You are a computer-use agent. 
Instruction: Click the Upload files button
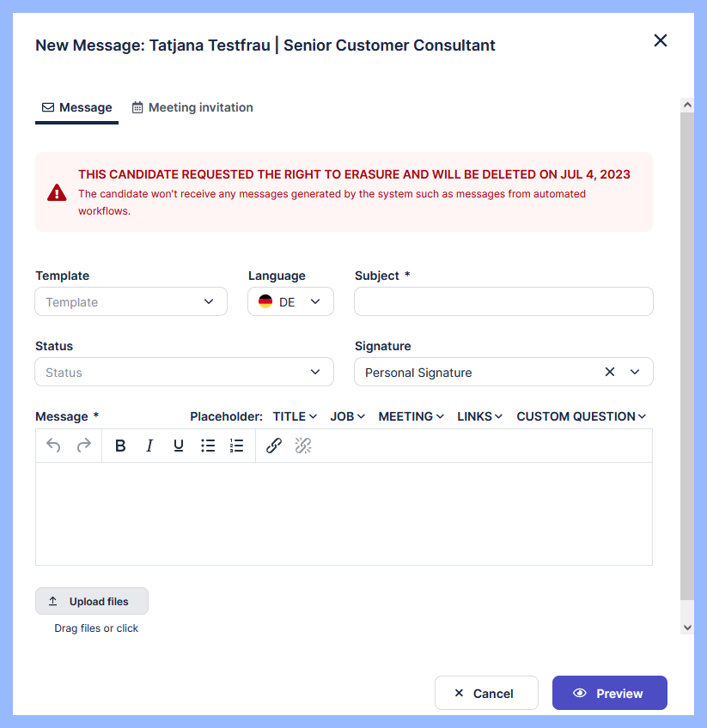[x=92, y=601]
